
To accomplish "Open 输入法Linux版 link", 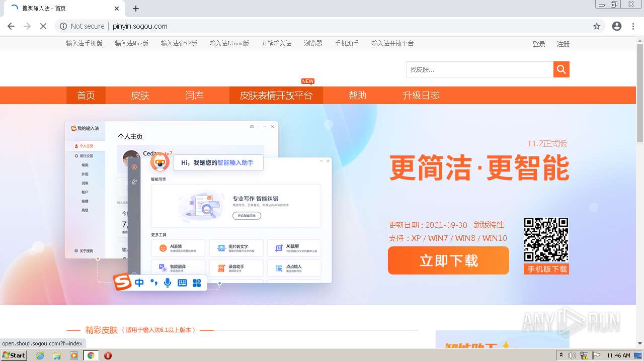I will click(x=229, y=43).
